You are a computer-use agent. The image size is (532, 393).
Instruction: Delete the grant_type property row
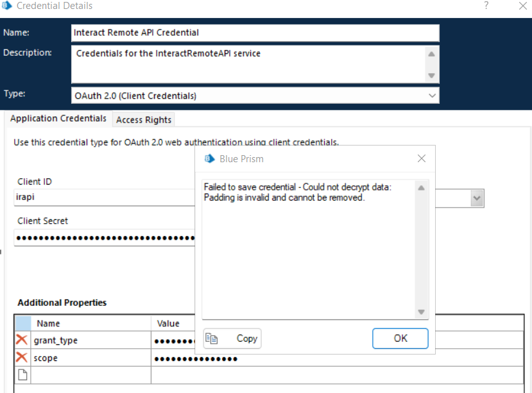[x=22, y=340]
